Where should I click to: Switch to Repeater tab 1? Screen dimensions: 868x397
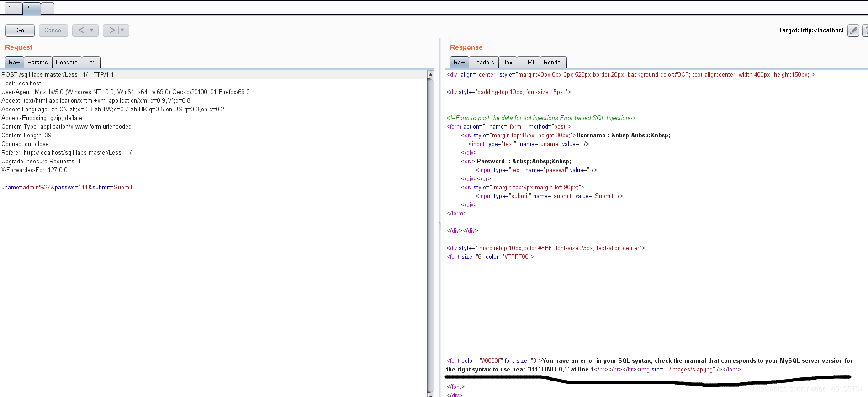pos(10,8)
